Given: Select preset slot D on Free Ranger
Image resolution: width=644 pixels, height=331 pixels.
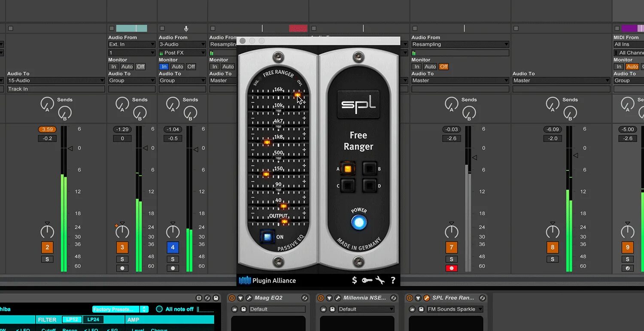Looking at the screenshot, I should pyautogui.click(x=369, y=186).
